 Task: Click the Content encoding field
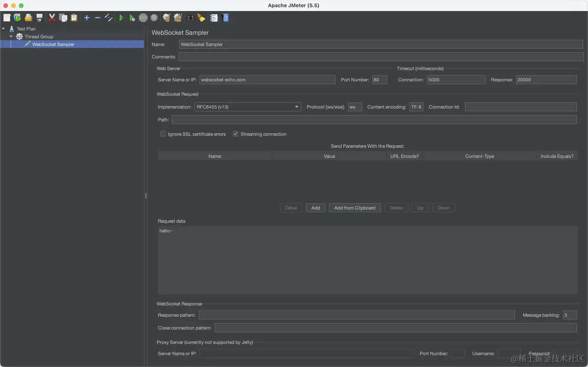416,107
